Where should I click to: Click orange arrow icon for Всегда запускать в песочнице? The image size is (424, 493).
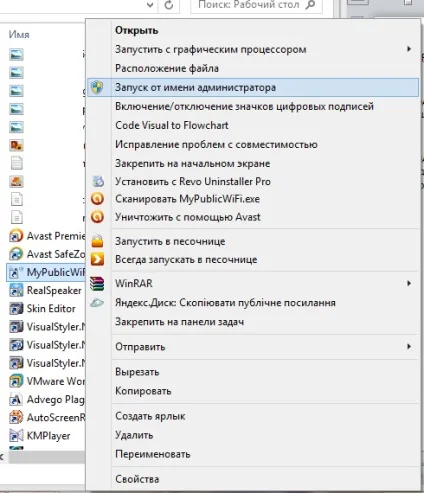[97, 259]
